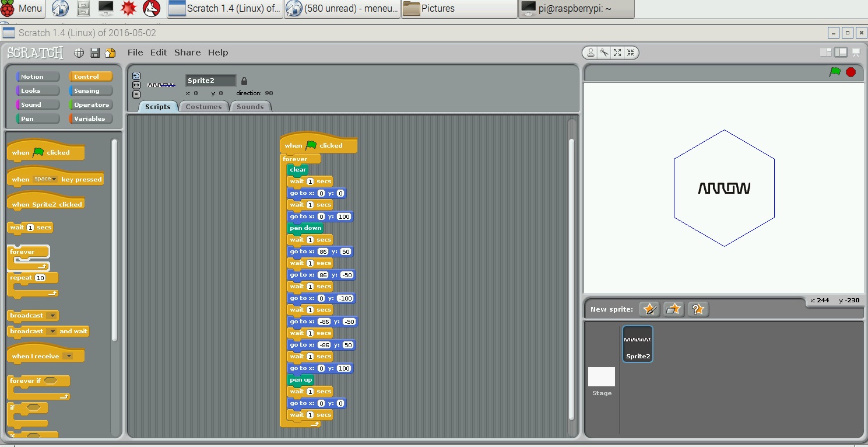
Task: Enable the can-rotate rotation style
Action: (136, 76)
